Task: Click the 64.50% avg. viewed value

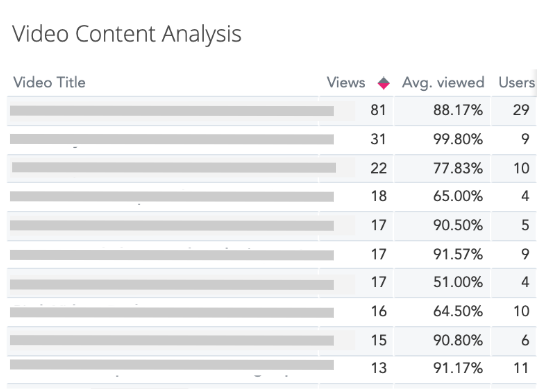Action: pyautogui.click(x=458, y=311)
